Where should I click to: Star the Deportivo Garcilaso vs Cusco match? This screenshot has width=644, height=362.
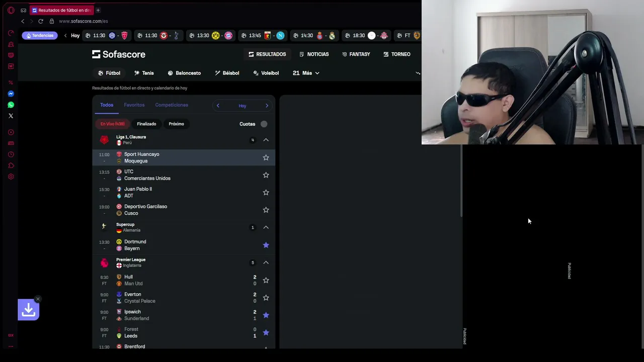pos(266,210)
